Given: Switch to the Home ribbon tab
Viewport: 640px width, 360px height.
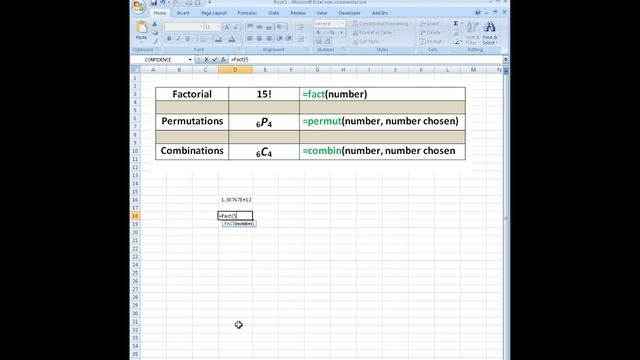Looking at the screenshot, I should pos(160,13).
